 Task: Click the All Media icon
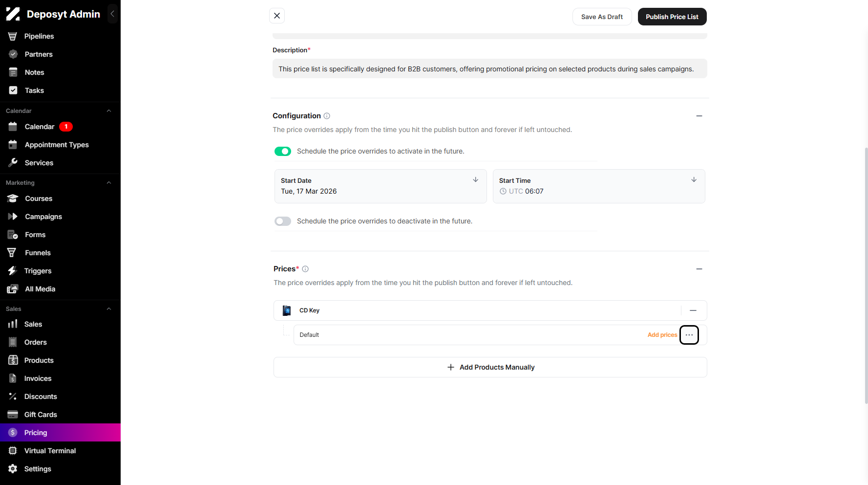coord(13,289)
